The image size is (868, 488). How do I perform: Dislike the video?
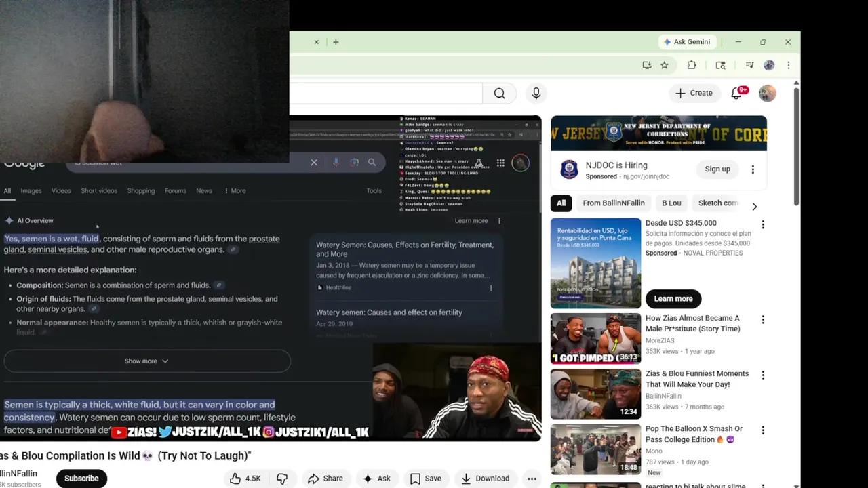tap(282, 479)
